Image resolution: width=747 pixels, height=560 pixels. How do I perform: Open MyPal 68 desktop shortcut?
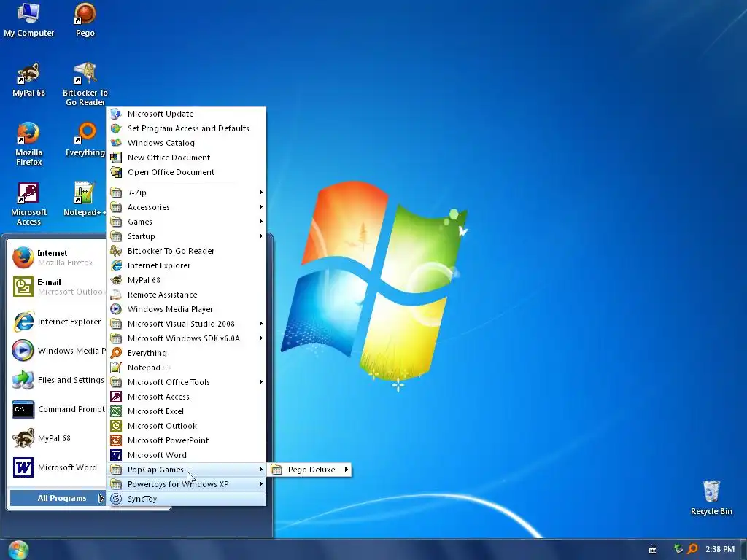pyautogui.click(x=28, y=80)
